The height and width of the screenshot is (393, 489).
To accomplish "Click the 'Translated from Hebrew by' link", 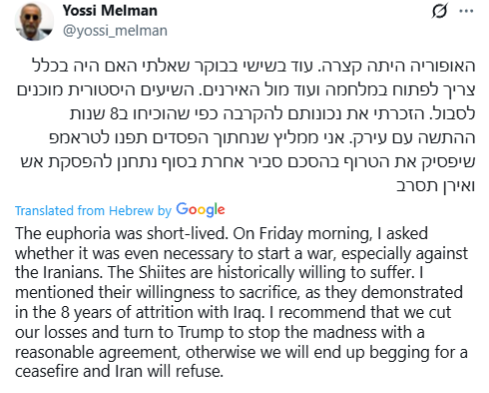I will point(93,211).
